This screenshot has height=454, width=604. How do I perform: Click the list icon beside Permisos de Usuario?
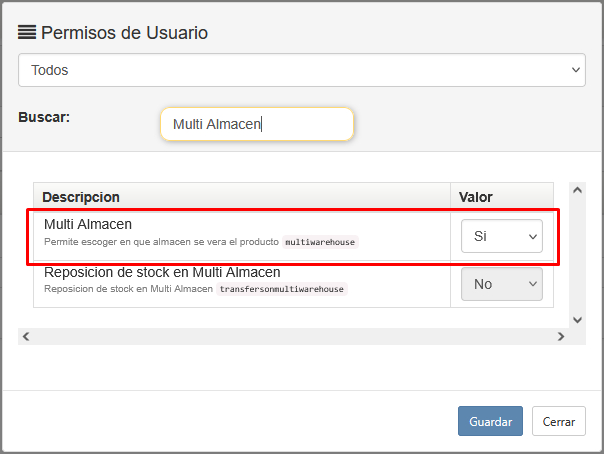[x=27, y=32]
